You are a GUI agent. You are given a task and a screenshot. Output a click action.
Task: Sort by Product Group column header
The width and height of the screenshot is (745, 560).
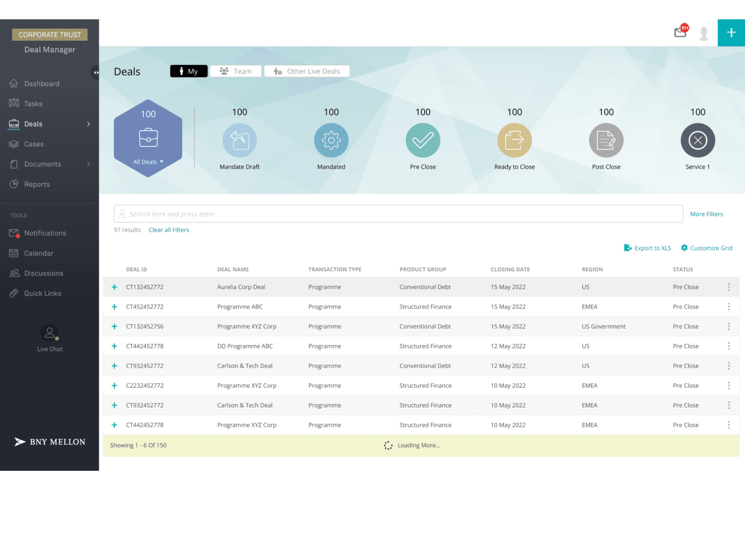point(423,270)
